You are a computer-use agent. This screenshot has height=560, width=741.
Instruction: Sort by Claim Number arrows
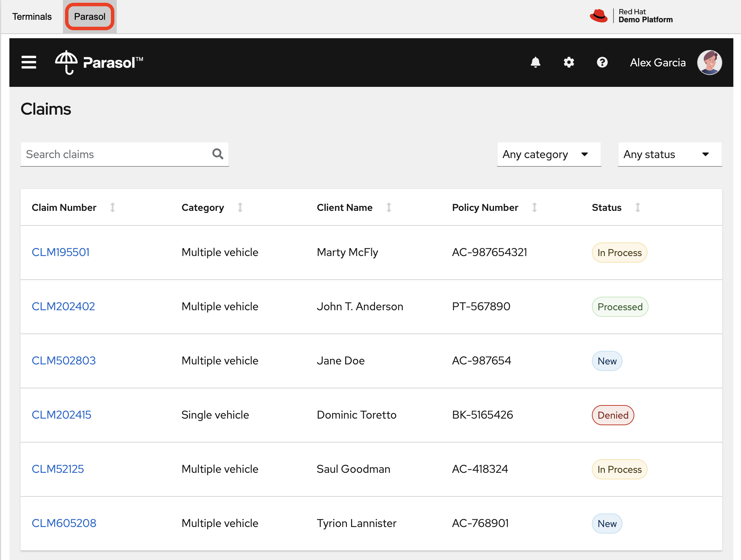point(113,207)
